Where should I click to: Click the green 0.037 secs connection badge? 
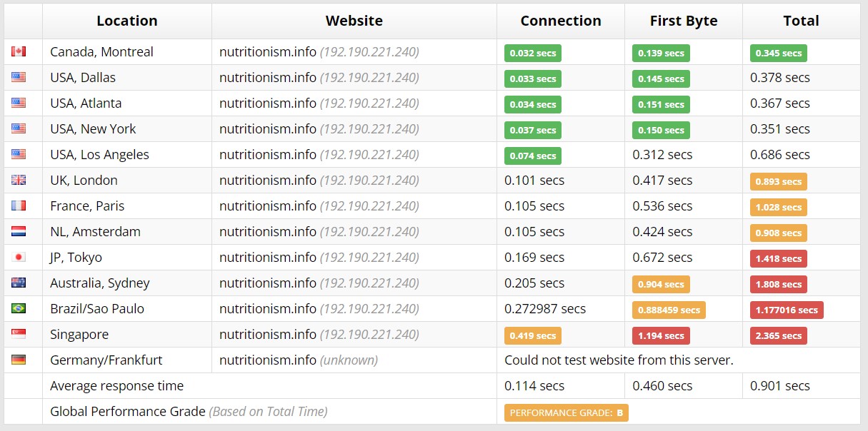(x=533, y=130)
